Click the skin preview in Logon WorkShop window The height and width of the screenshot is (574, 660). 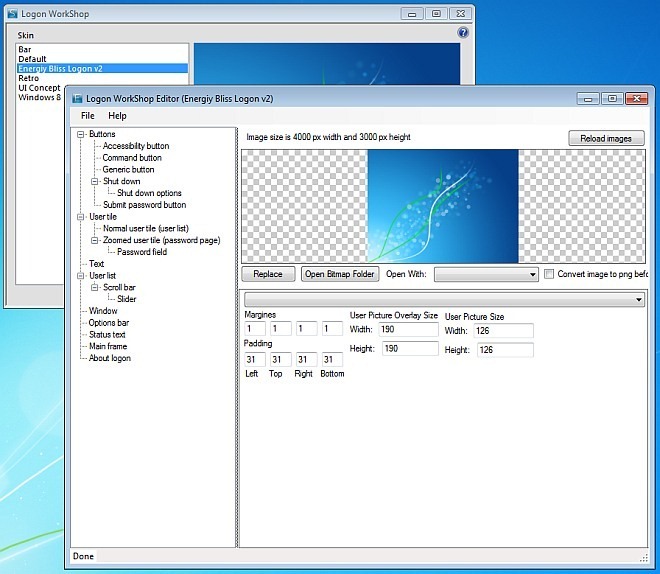[327, 64]
